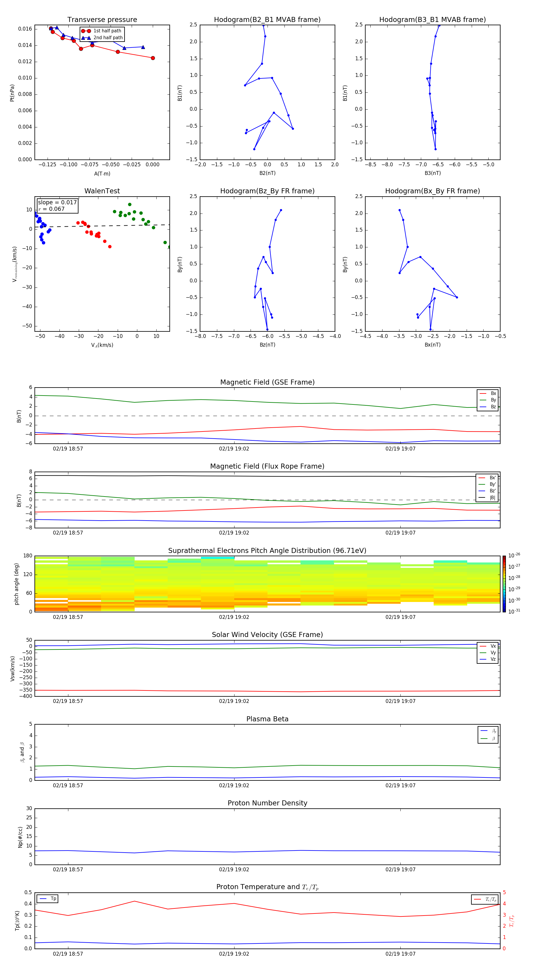The height and width of the screenshot is (980, 535).
Task: Click the 'B2(nT)' x-axis label
Action: (267, 173)
